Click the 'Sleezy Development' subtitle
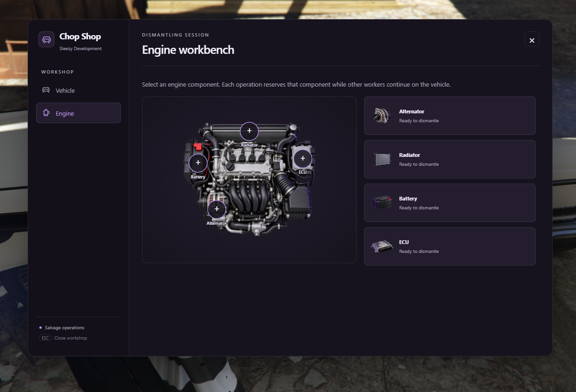Viewport: 576px width, 392px height. click(81, 49)
